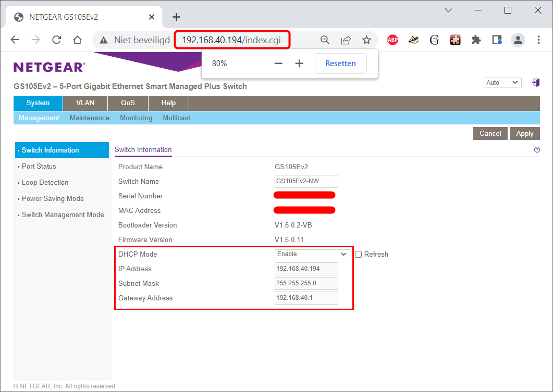Select Port Status in the sidebar

pyautogui.click(x=39, y=167)
